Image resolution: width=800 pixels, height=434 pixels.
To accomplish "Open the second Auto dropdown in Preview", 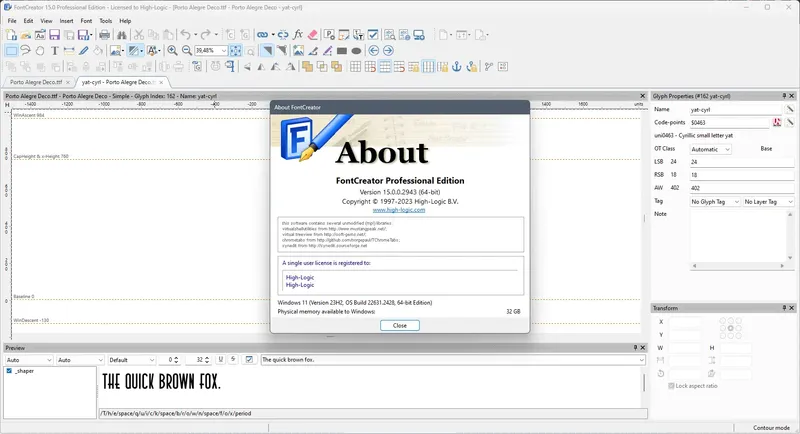I will click(80, 360).
